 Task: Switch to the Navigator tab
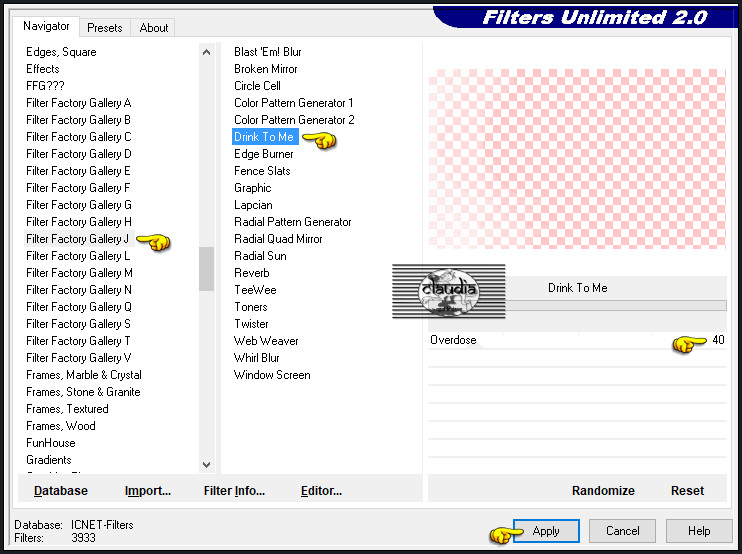(x=46, y=26)
